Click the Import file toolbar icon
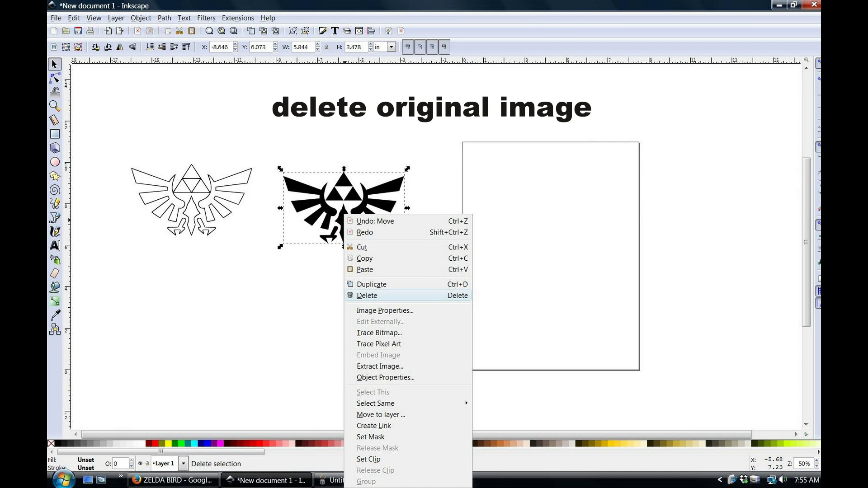Viewport: 868px width, 488px height. 108,31
